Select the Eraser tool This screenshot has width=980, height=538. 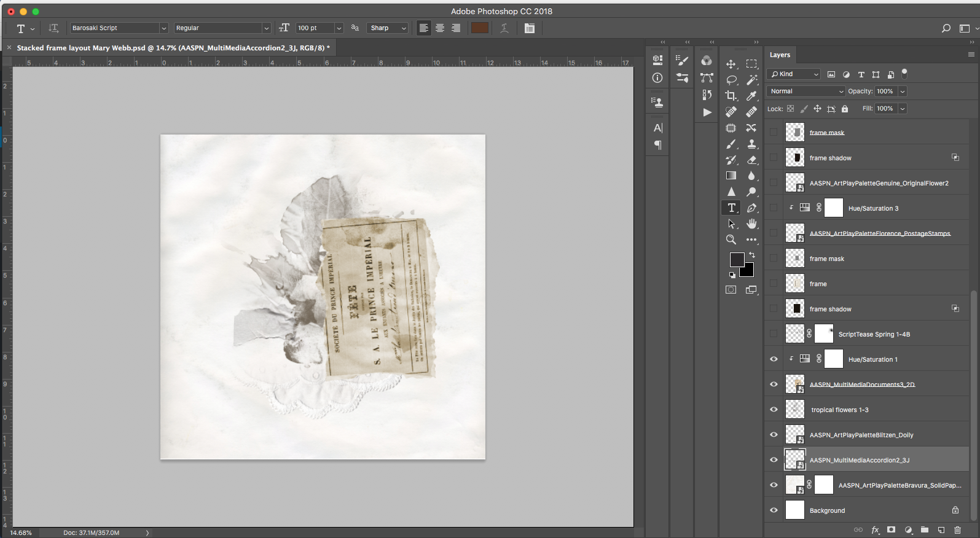pyautogui.click(x=751, y=160)
